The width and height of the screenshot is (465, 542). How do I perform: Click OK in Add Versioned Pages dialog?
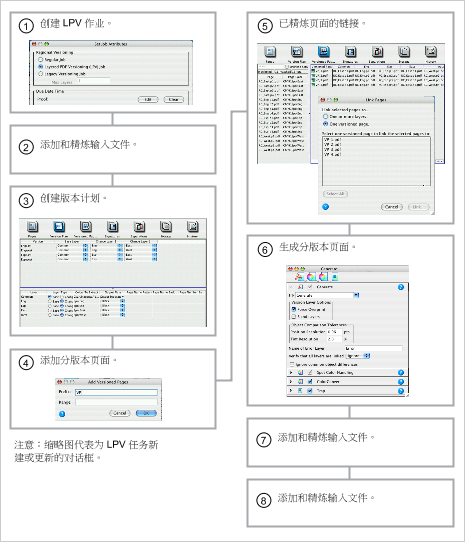[146, 413]
